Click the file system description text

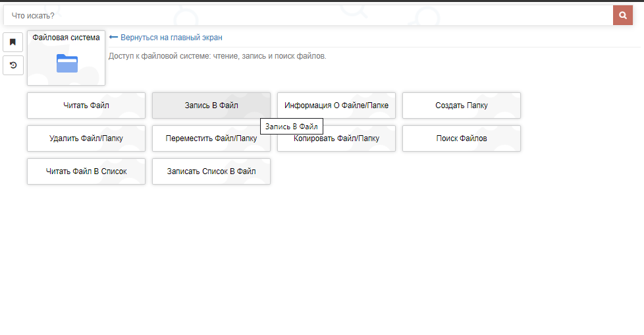(217, 56)
